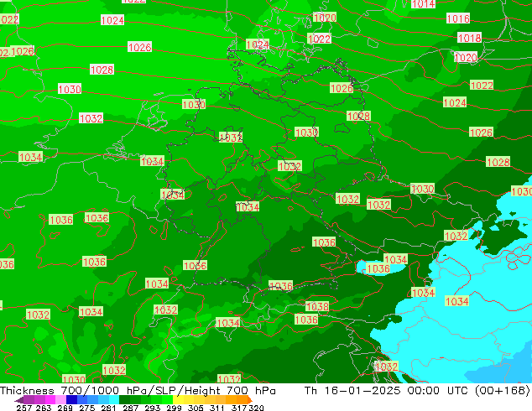Click the 275 legend value
The width and height of the screenshot is (532, 411).
(87, 408)
